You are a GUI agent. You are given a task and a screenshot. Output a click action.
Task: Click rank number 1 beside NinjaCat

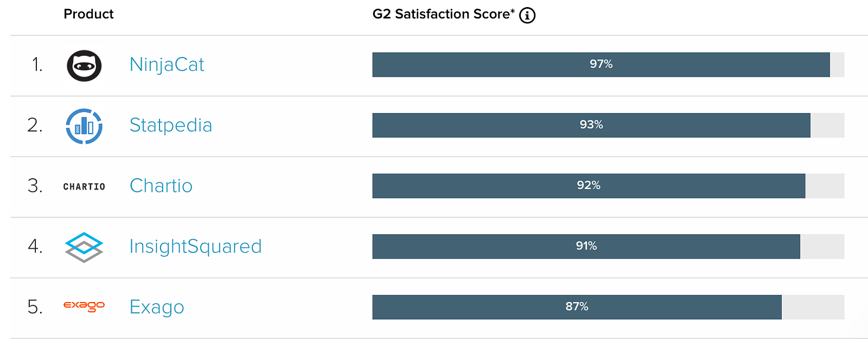click(x=37, y=65)
